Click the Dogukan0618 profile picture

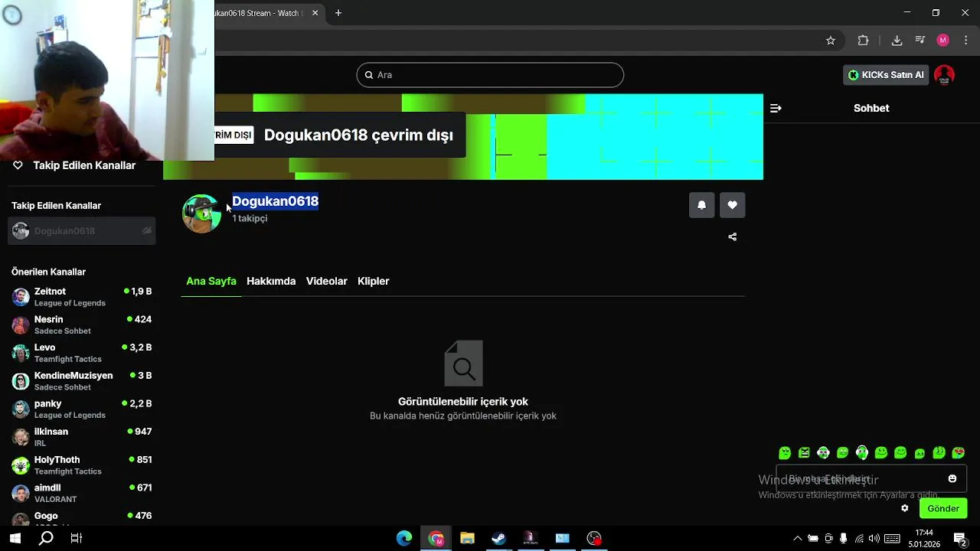201,214
